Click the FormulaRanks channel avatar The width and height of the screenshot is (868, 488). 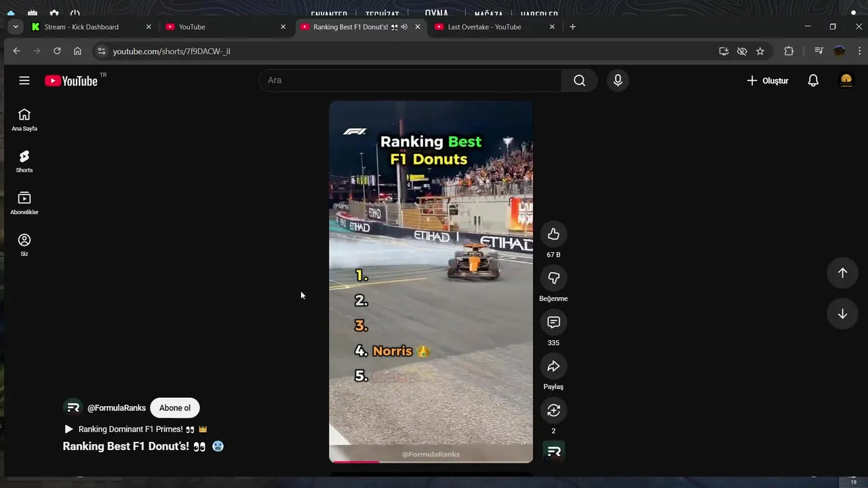[73, 408]
